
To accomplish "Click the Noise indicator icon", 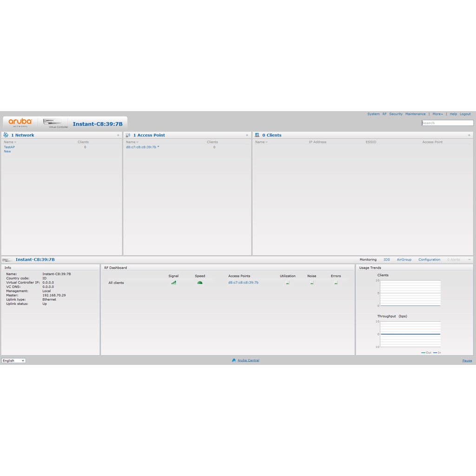I will click(312, 283).
